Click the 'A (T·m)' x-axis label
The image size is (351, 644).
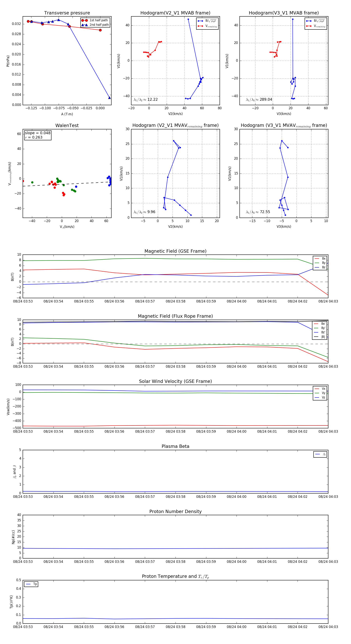pos(67,114)
